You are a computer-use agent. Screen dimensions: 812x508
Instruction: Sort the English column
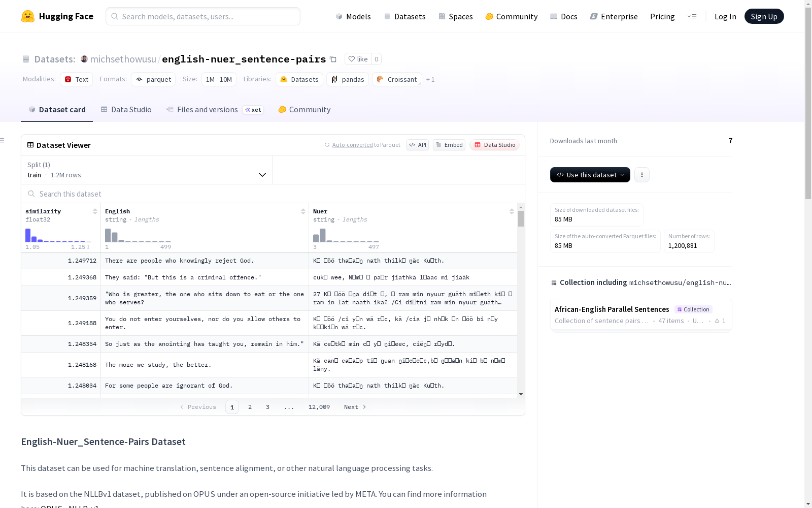pos(303,211)
